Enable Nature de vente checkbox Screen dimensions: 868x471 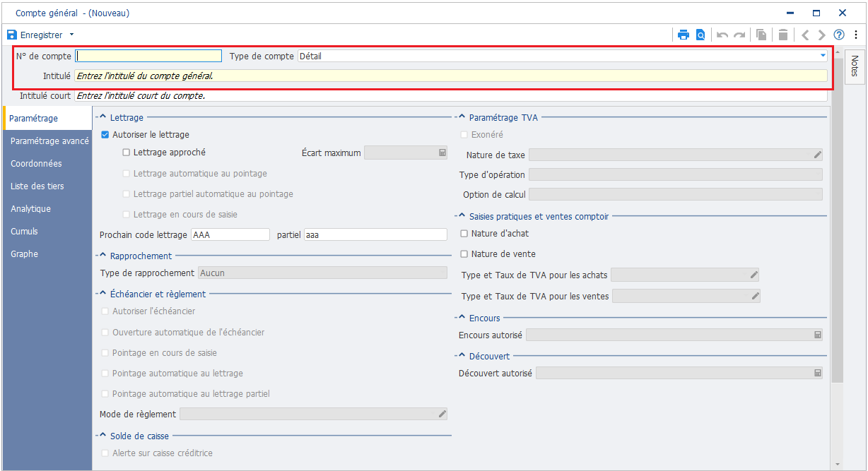[x=464, y=254]
